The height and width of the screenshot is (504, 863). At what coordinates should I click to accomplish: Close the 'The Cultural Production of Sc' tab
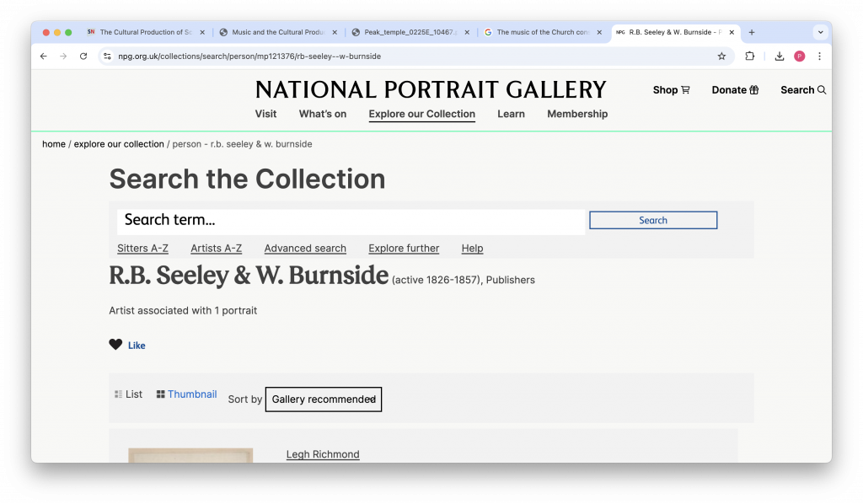pyautogui.click(x=202, y=33)
